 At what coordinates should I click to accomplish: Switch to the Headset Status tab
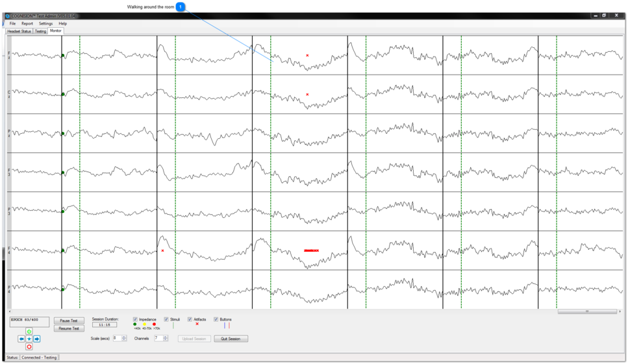[x=19, y=31]
